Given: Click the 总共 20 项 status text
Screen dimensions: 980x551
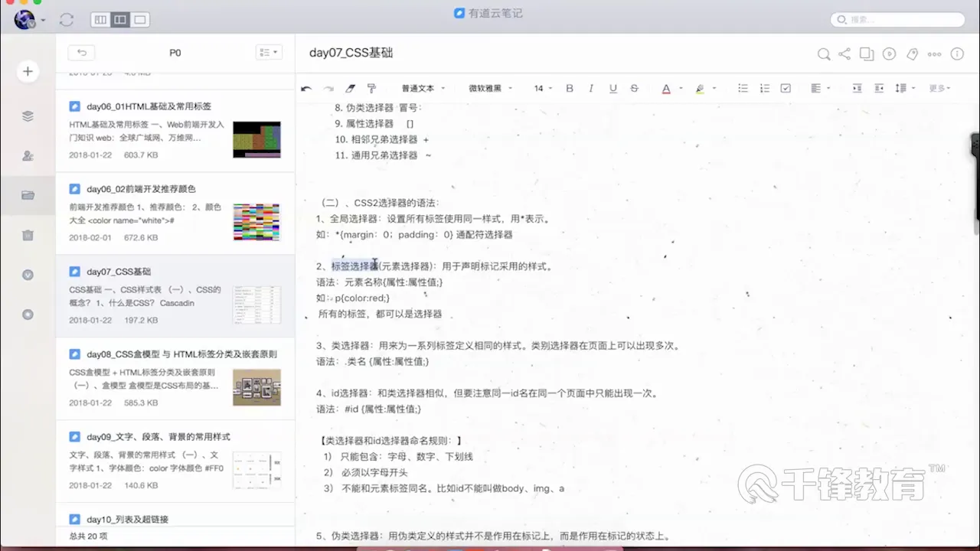Looking at the screenshot, I should [x=88, y=536].
